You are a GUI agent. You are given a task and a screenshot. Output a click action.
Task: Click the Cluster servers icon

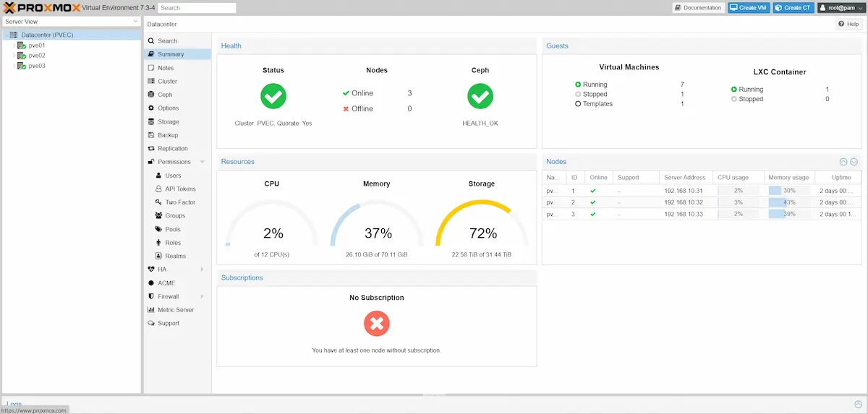(151, 82)
